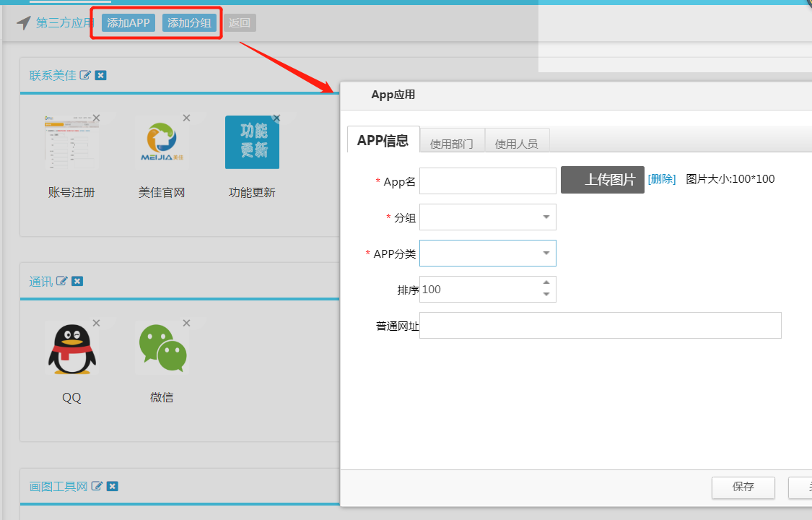The height and width of the screenshot is (520, 812).
Task: Click the 保存 button
Action: click(x=743, y=487)
